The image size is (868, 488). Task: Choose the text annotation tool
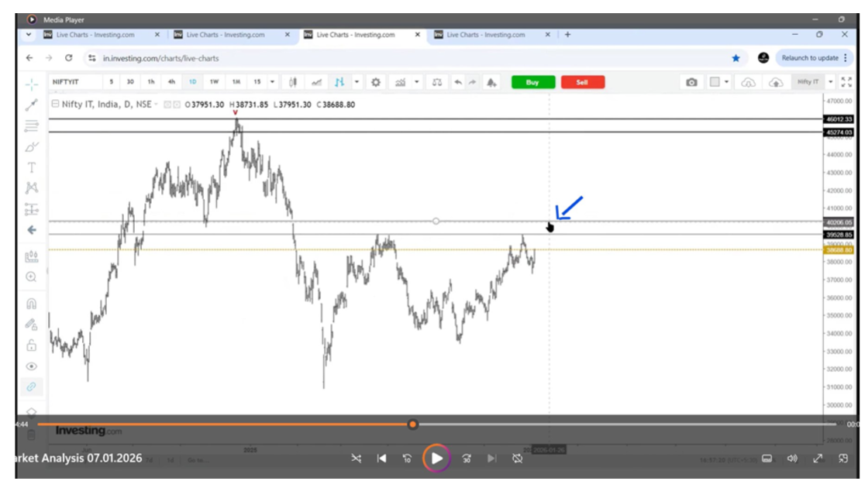click(31, 167)
